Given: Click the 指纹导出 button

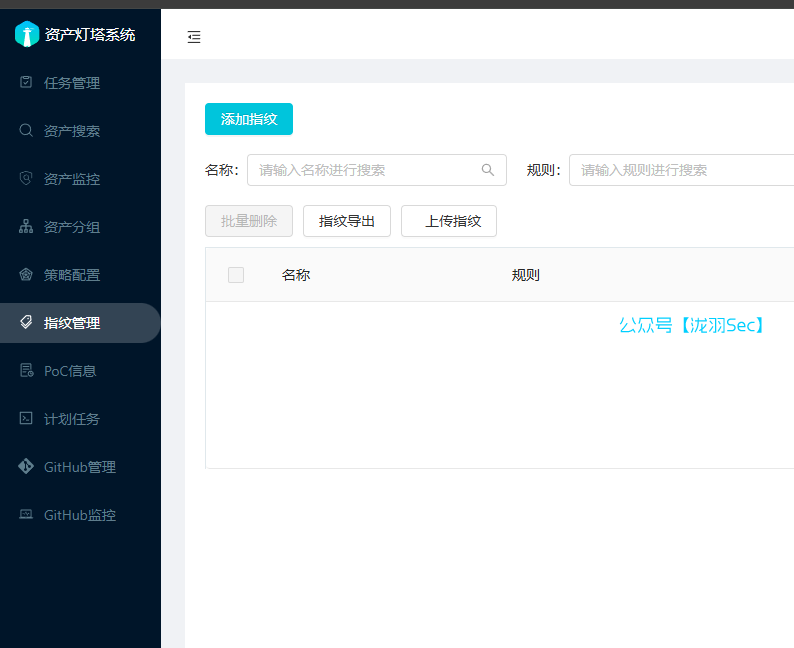Looking at the screenshot, I should (347, 221).
